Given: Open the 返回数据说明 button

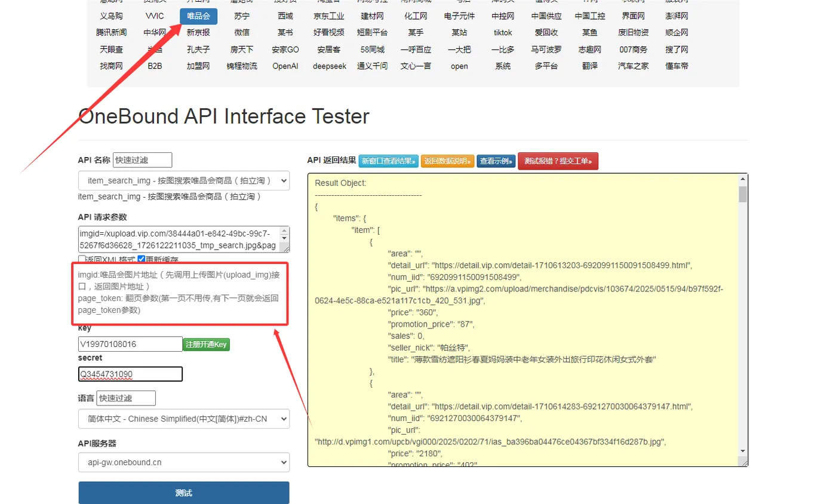Looking at the screenshot, I should (447, 161).
